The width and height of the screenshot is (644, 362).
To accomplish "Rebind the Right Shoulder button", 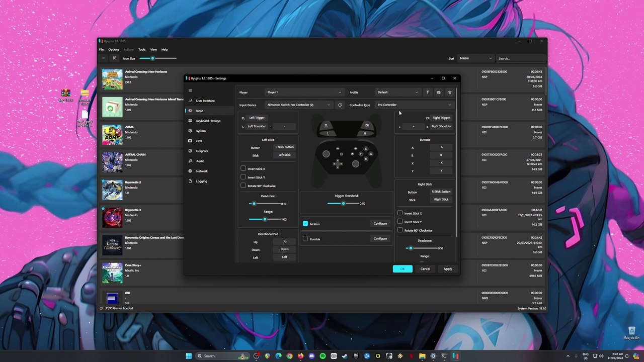I will 441,126.
